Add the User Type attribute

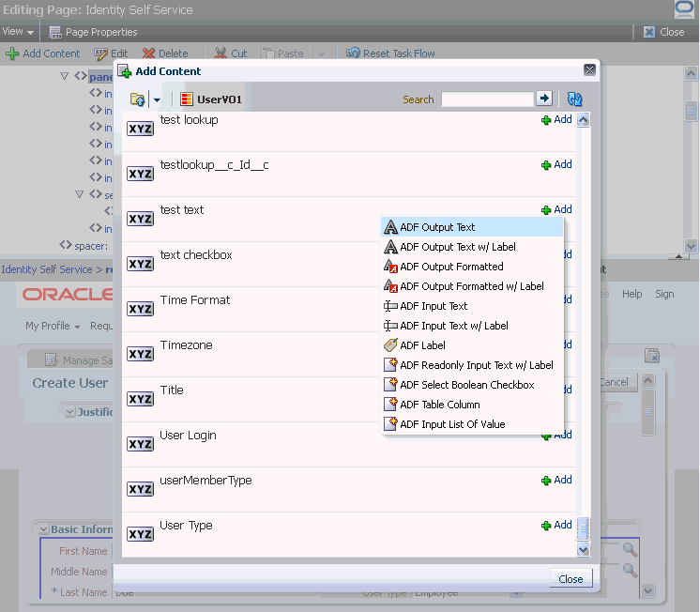pos(556,525)
